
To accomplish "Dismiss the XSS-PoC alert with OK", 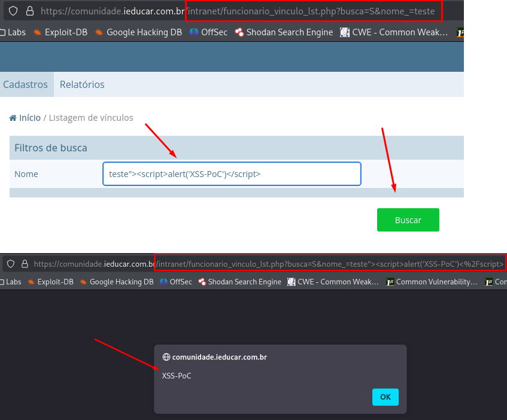I will click(385, 397).
